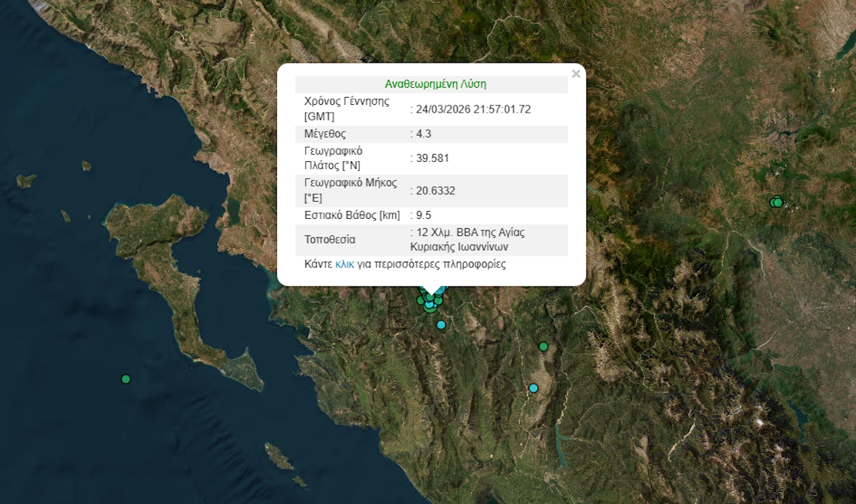Viewport: 856px width, 504px height.
Task: Click the green marker east of the cluster
Action: (544, 346)
